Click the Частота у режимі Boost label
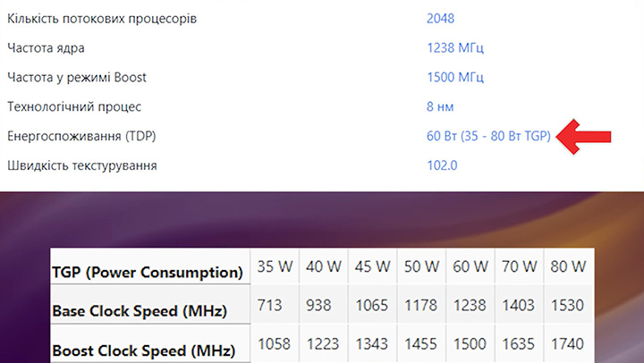 coord(77,78)
